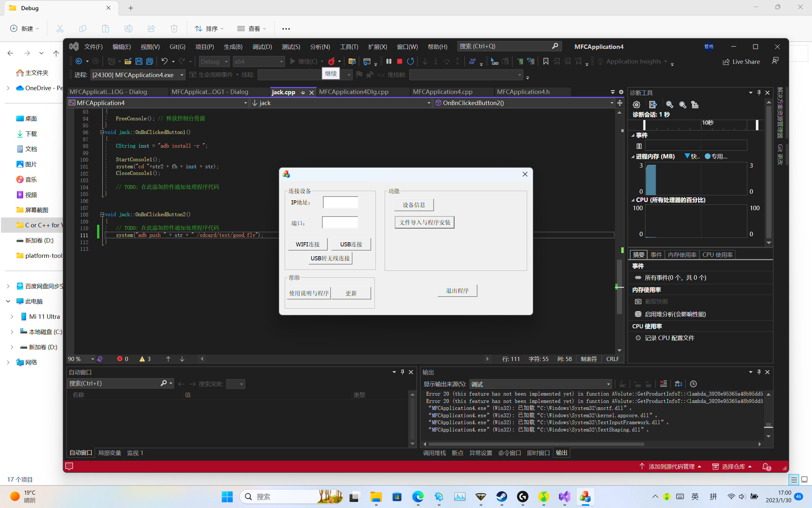Open the Debug configuration dropdown
This screenshot has width=812, height=508.
pos(214,62)
